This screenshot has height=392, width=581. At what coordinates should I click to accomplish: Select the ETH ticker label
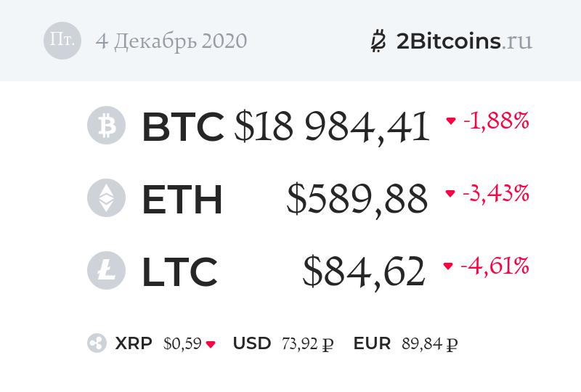tap(182, 199)
